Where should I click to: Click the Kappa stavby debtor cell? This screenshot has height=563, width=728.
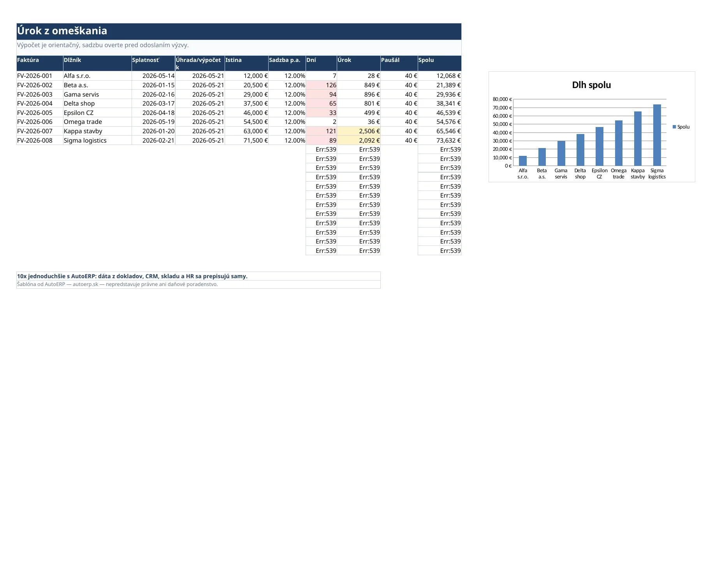97,131
